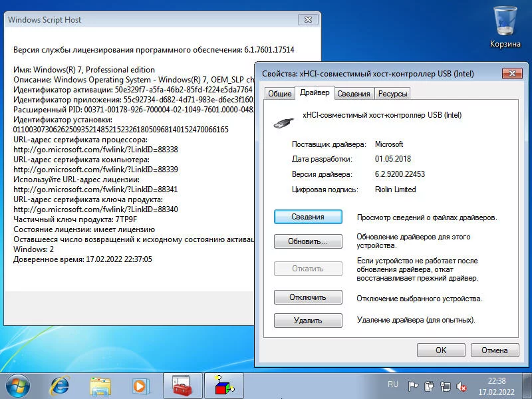Click the USB device icon in properties
The width and height of the screenshot is (532, 399).
click(284, 122)
